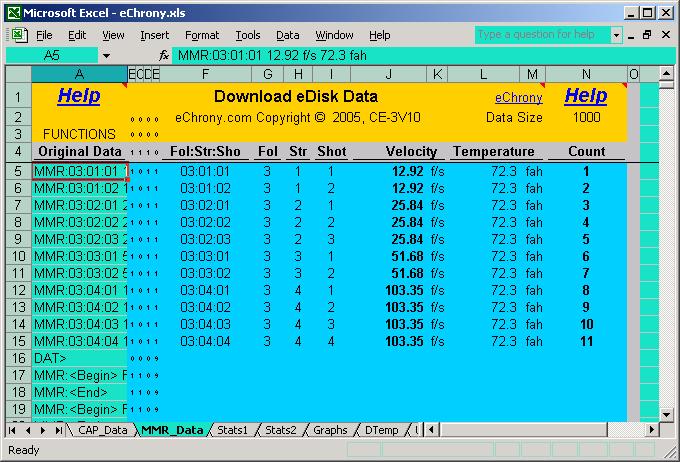Image resolution: width=680 pixels, height=462 pixels.
Task: Click cell MMR:03:02:03 in row 9
Action: 79,239
